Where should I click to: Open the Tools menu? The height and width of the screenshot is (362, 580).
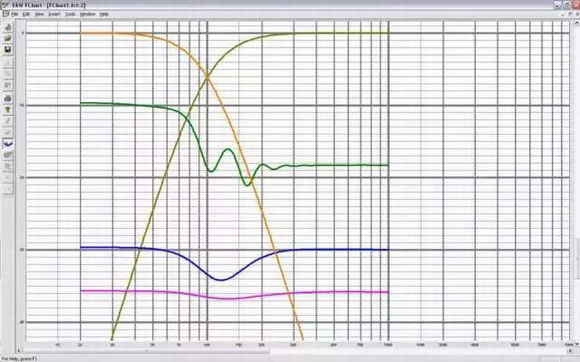[70, 14]
